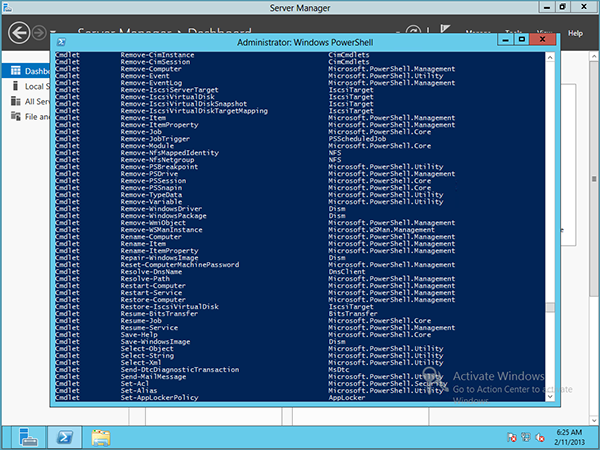
Task: Click the PowerShell scrollbar down arrow
Action: click(x=550, y=396)
